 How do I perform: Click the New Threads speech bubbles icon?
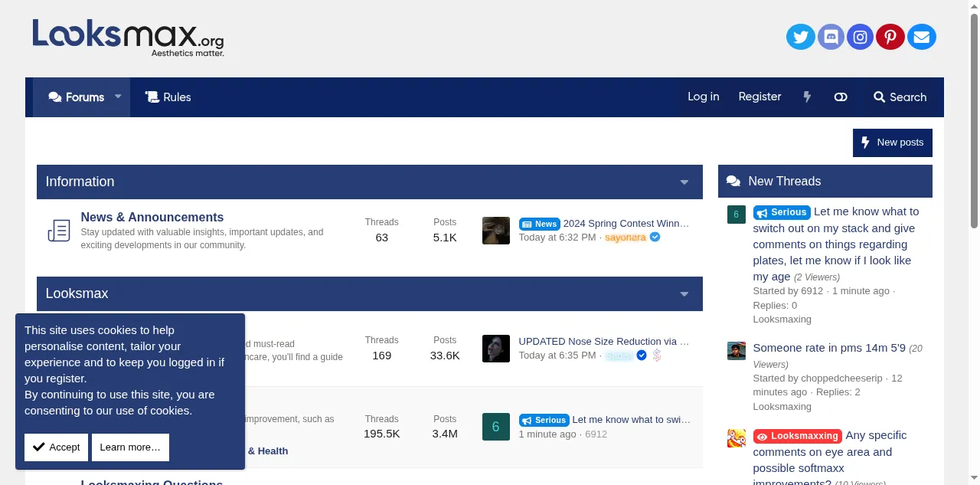[733, 181]
